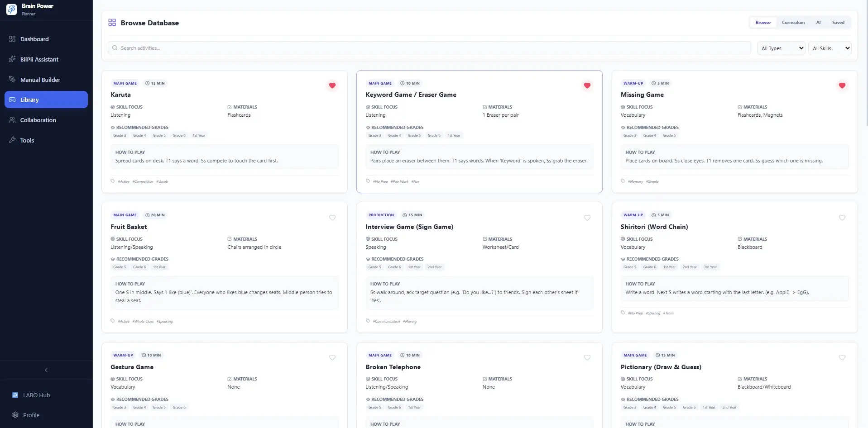Open Missing Game title
The width and height of the screenshot is (868, 428).
642,95
